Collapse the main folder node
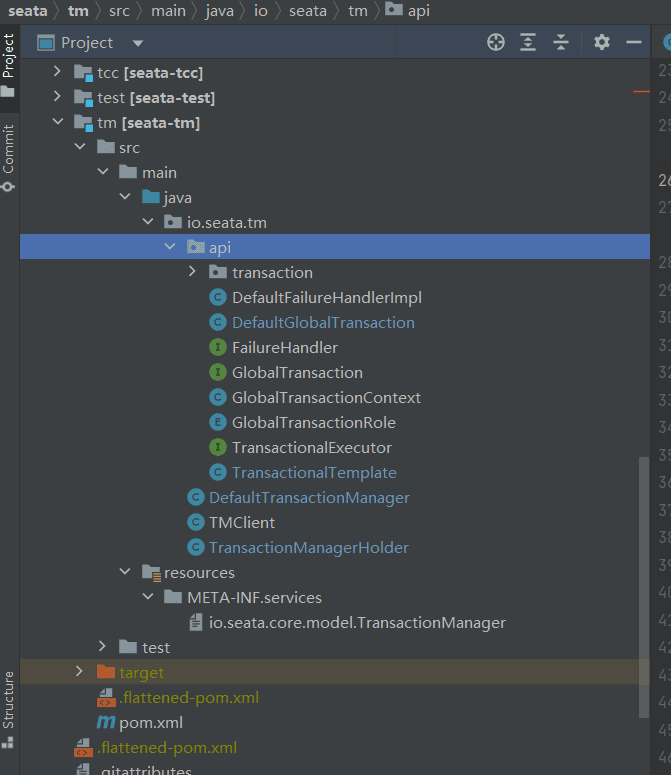 (103, 172)
